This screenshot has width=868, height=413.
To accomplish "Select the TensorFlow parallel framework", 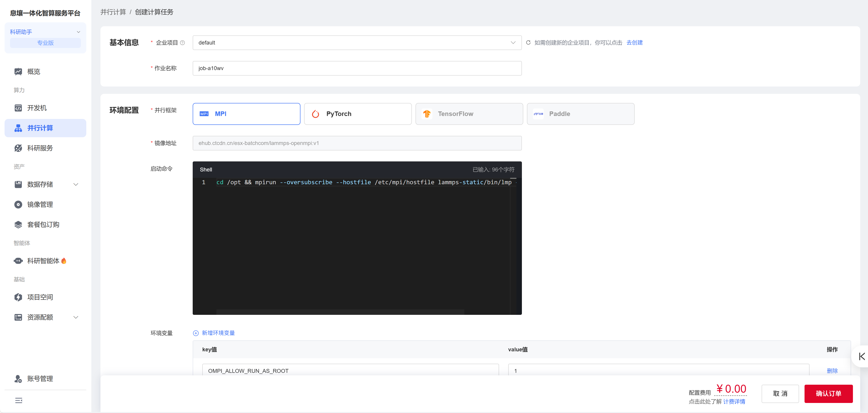I will [x=469, y=114].
